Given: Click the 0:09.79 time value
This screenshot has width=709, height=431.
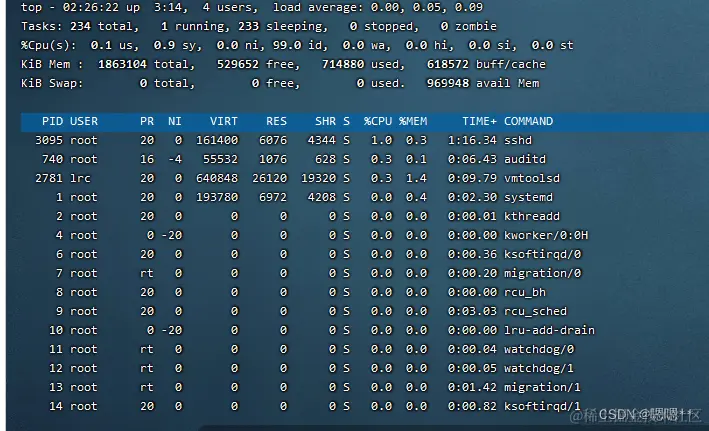Looking at the screenshot, I should pos(472,178).
